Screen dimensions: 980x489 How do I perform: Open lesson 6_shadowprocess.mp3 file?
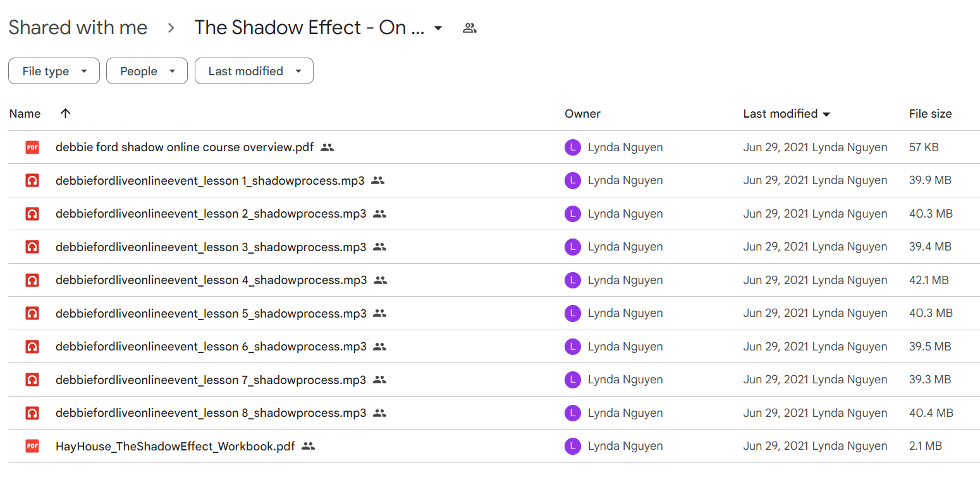coord(211,347)
